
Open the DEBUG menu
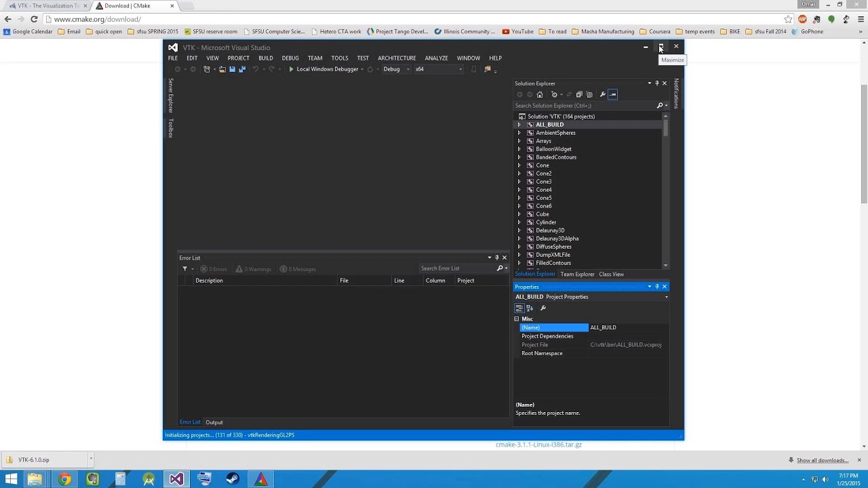point(290,58)
